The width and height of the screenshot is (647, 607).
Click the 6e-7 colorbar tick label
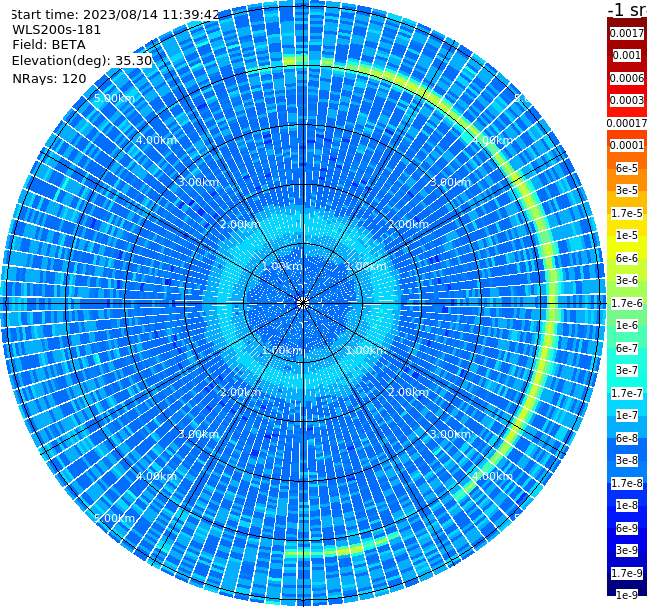[627, 348]
